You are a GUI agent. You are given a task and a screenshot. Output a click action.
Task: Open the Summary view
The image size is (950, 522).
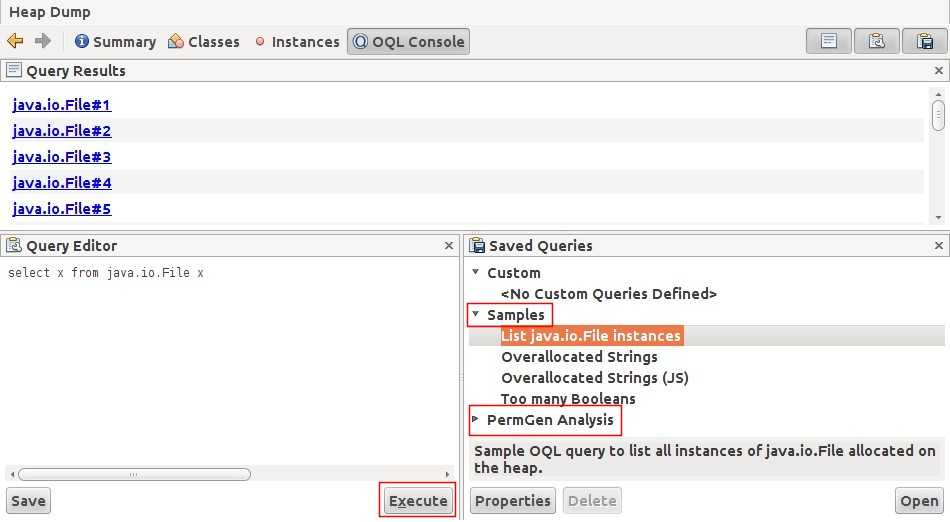pos(115,42)
